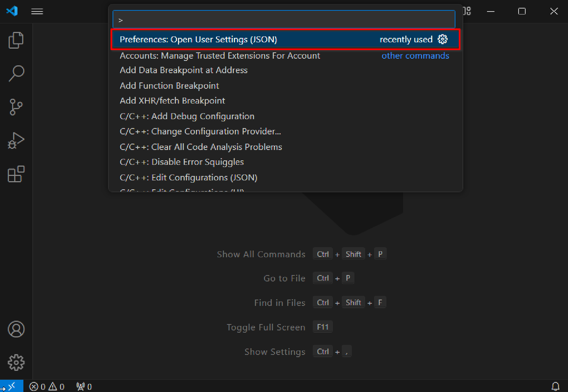Open the Search view icon
The image size is (568, 392).
tap(16, 73)
